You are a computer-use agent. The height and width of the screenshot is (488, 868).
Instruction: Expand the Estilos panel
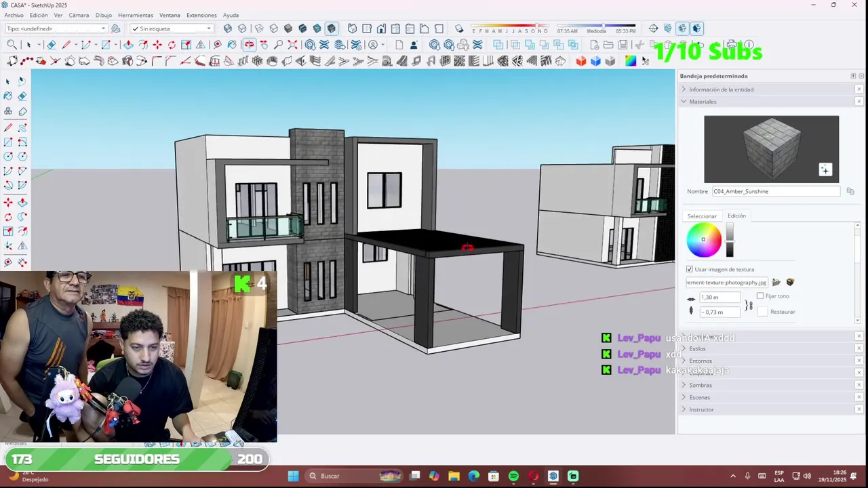tap(697, 348)
